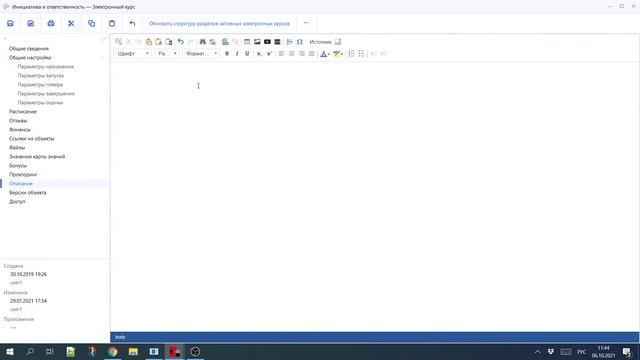Click the scissors cut icon in top toolbar
The image size is (640, 360).
(x=71, y=24)
